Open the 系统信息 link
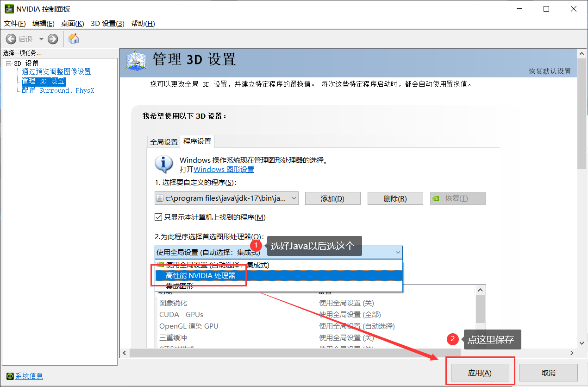Screen dimensions: 588x387 [x=29, y=376]
